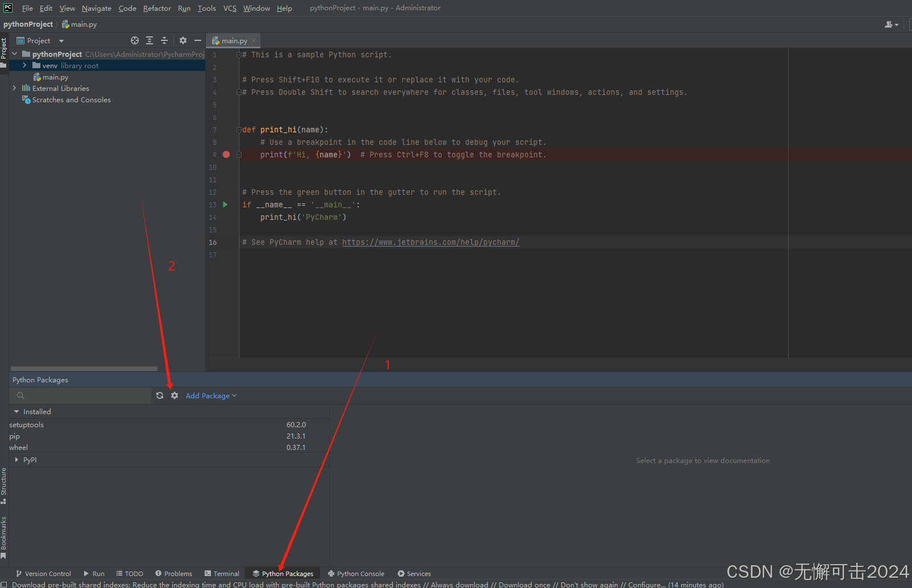Click the red breakpoint dot on line 9
This screenshot has height=588, width=912.
click(x=226, y=154)
